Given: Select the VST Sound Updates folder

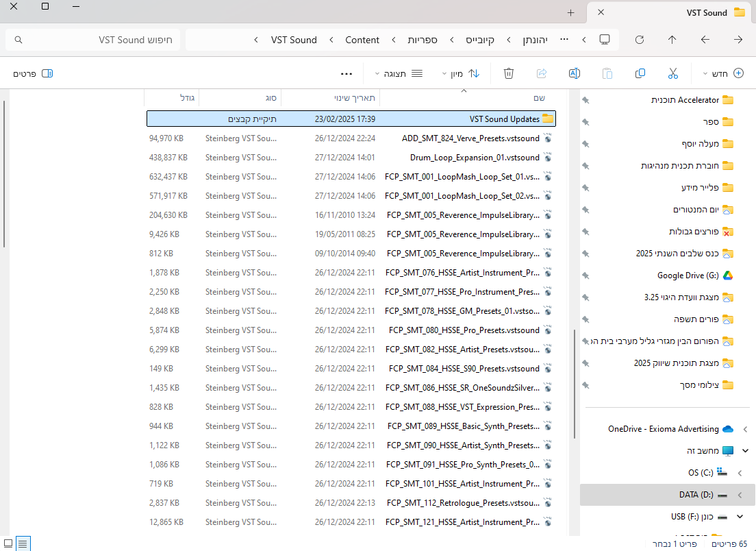Looking at the screenshot, I should click(351, 119).
